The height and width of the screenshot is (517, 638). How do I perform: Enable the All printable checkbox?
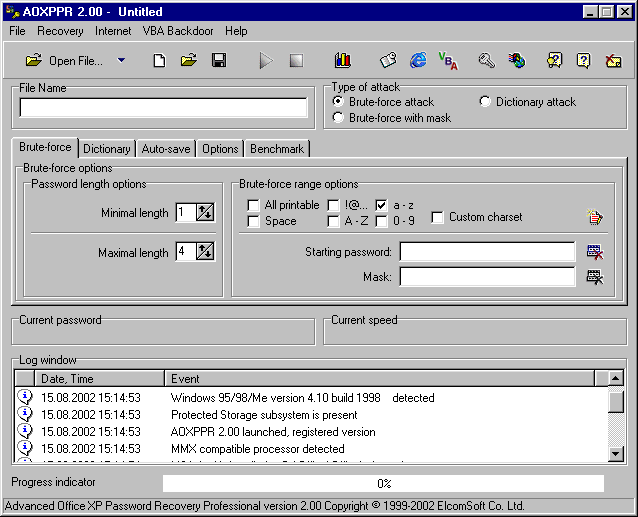tap(254, 205)
